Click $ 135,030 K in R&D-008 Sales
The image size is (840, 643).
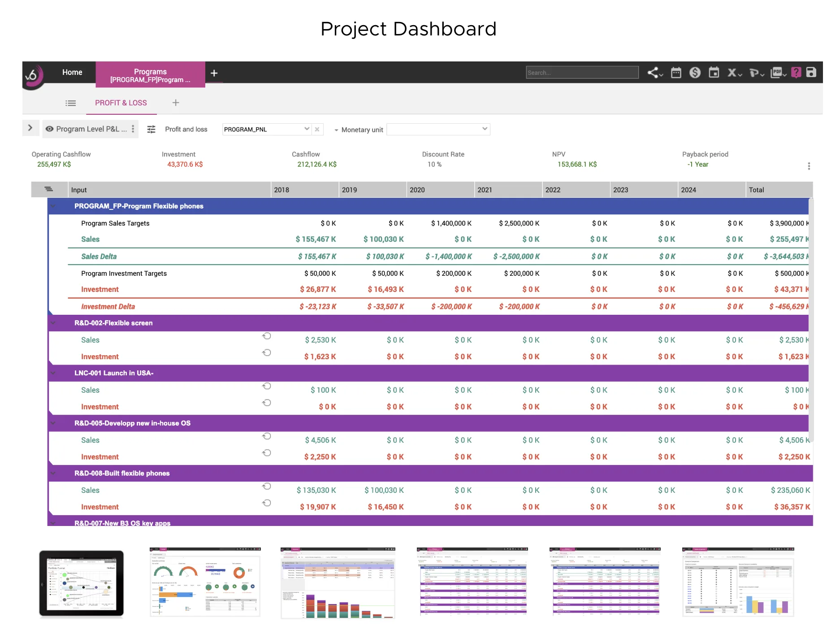[x=316, y=490]
